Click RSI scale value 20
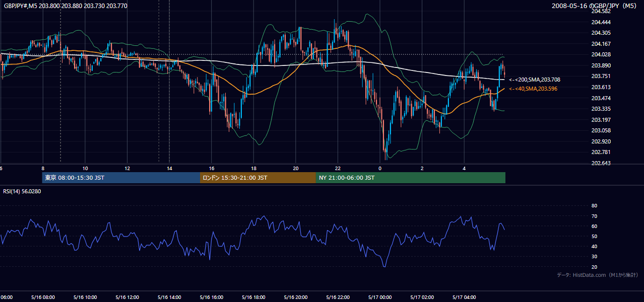 [594, 267]
